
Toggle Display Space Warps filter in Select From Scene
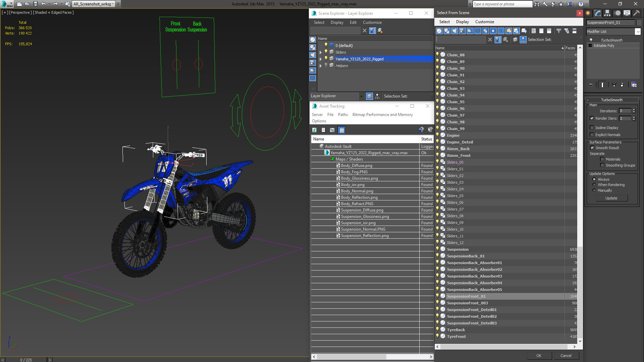pyautogui.click(x=478, y=31)
